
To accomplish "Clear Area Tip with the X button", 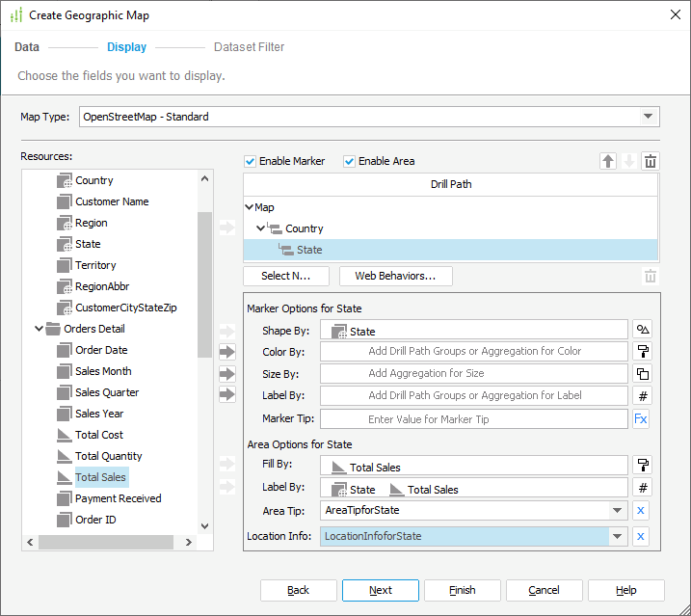I will pos(642,511).
